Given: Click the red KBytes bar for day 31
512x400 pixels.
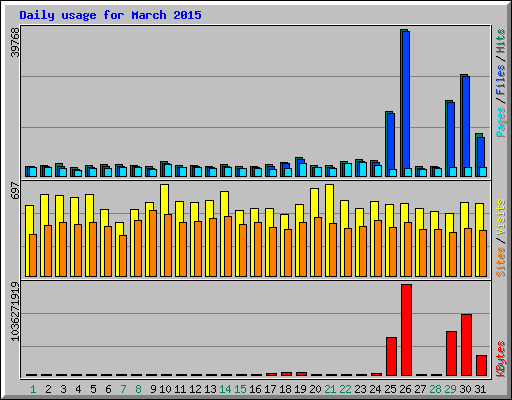Looking at the screenshot, I should [481, 365].
